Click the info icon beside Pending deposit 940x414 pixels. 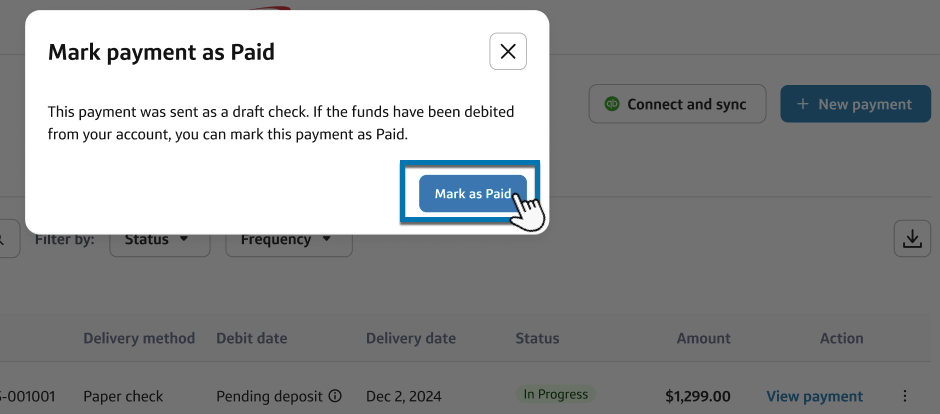click(x=336, y=396)
